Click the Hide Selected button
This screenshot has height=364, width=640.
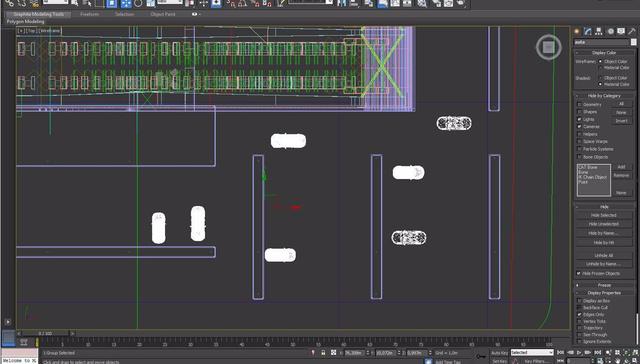coord(604,215)
